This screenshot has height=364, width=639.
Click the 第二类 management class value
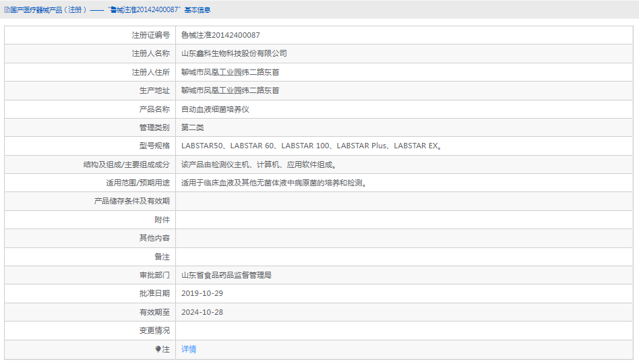point(192,127)
